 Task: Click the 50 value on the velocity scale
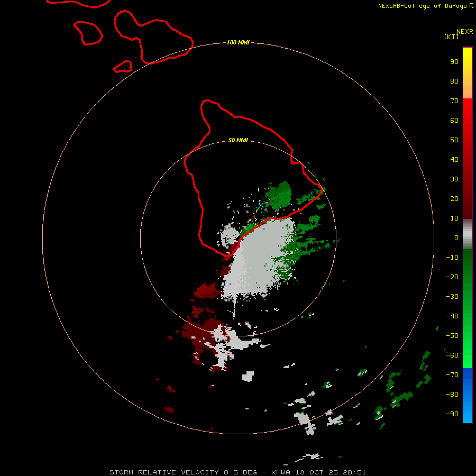pos(454,140)
